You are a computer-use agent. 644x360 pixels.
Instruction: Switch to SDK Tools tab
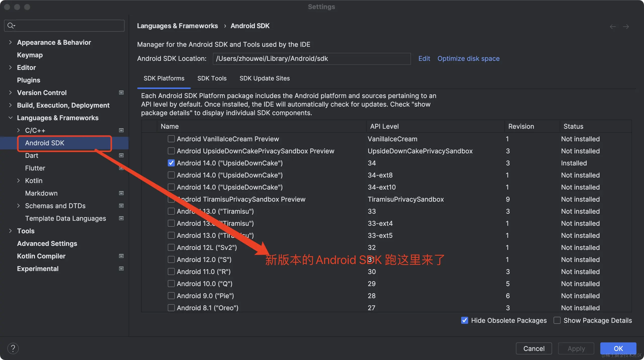pos(212,78)
